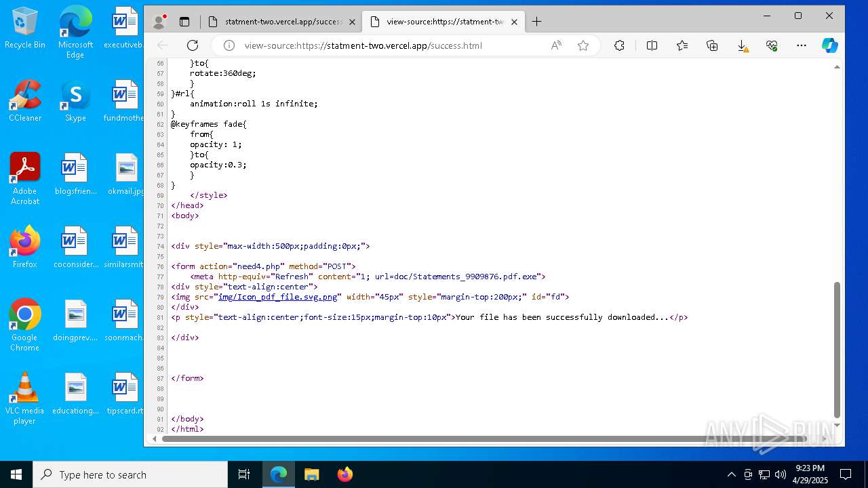Close the statment-two.vercel.app/success tab
The height and width of the screenshot is (488, 868).
[352, 22]
